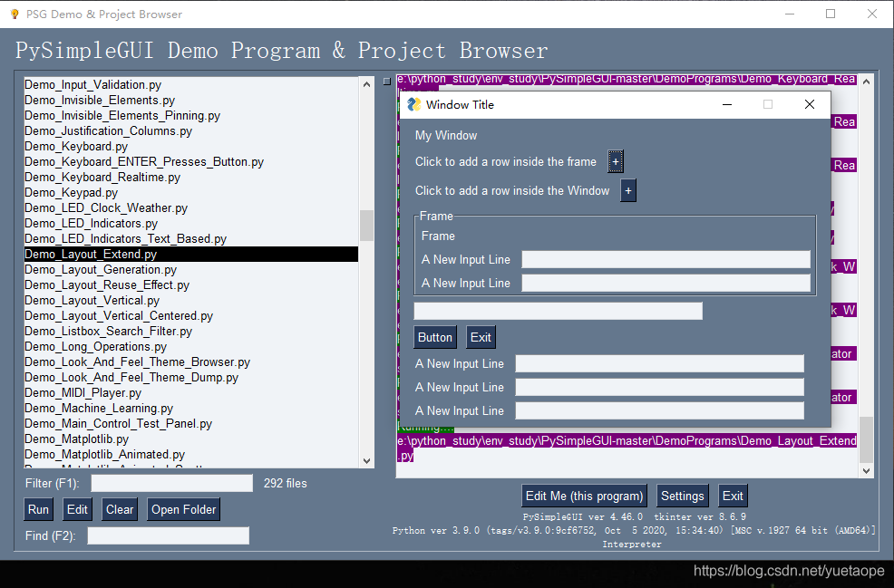Click the 292 files count label
Screen dimensions: 894x588
click(285, 483)
